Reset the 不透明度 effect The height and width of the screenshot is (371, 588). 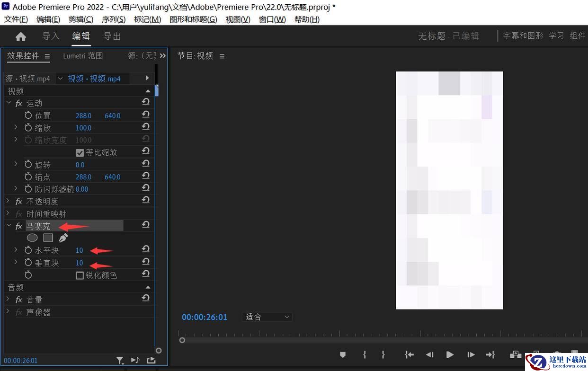tap(146, 201)
